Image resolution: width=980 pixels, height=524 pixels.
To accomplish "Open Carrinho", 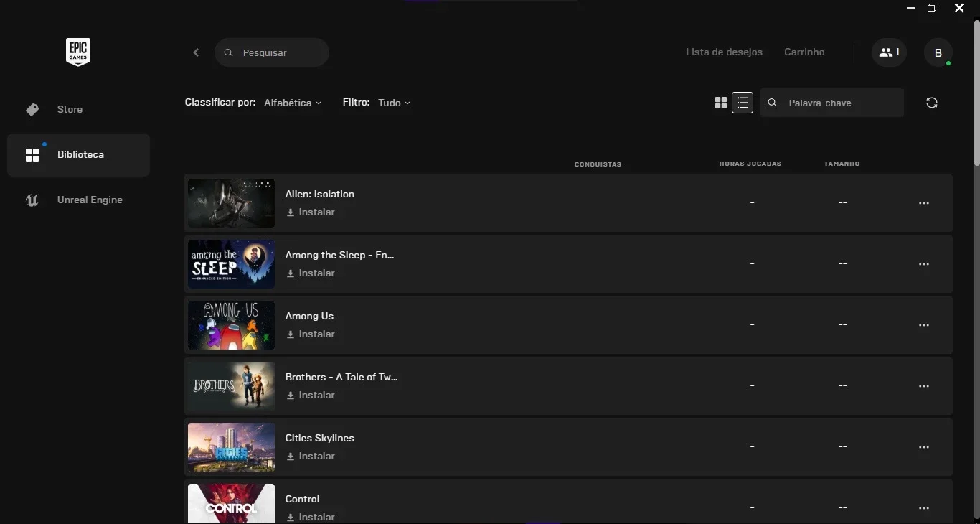I will [804, 52].
